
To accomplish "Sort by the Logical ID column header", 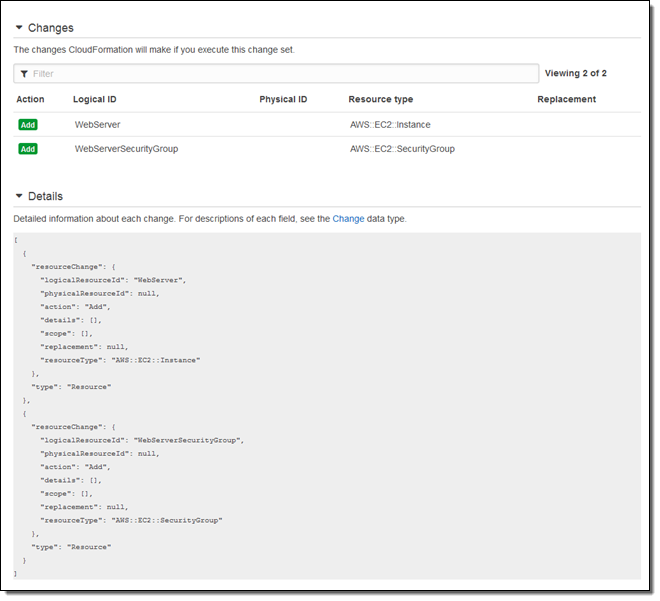I will (95, 99).
